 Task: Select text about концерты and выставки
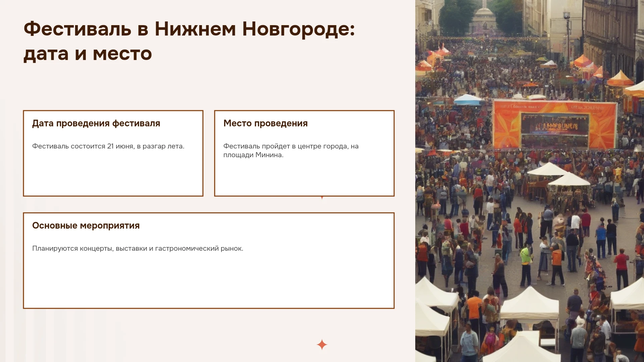tap(138, 248)
